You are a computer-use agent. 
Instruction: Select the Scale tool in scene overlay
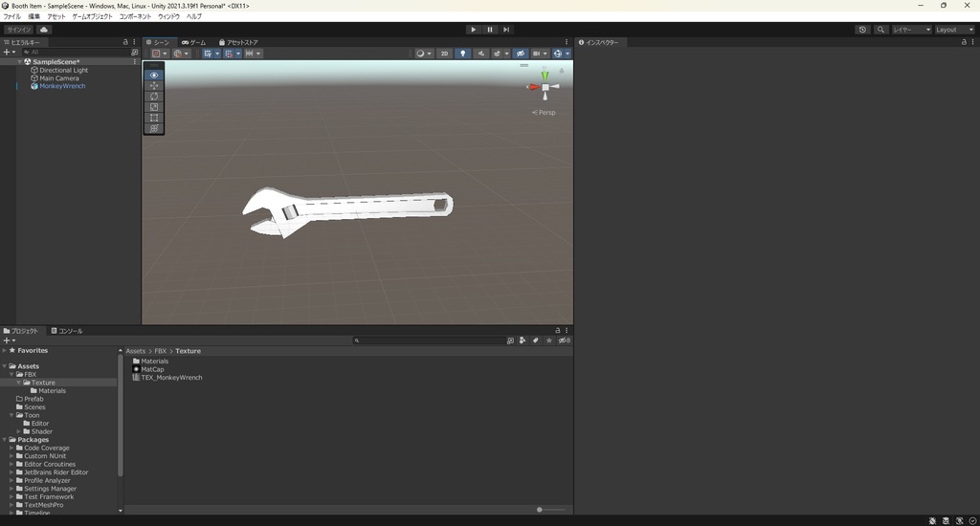154,107
